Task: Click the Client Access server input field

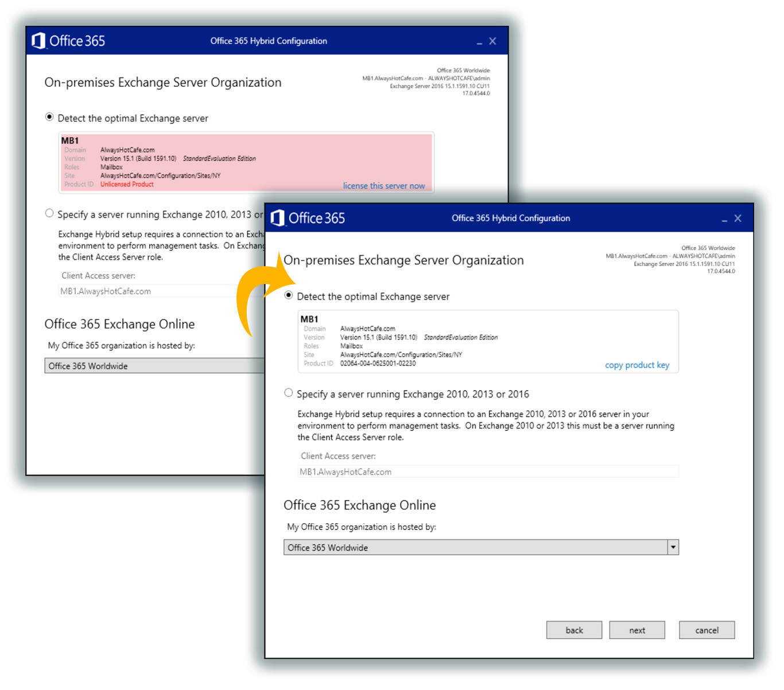Action: (x=487, y=471)
